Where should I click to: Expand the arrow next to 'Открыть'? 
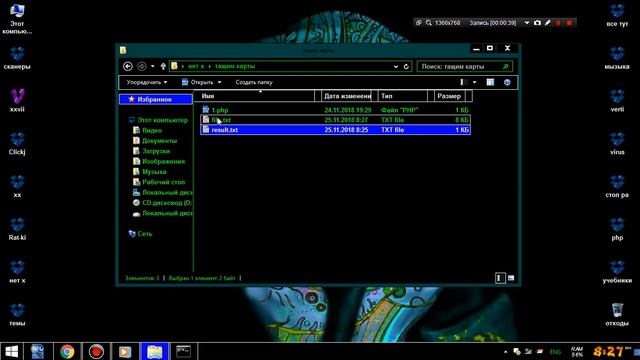[220, 82]
